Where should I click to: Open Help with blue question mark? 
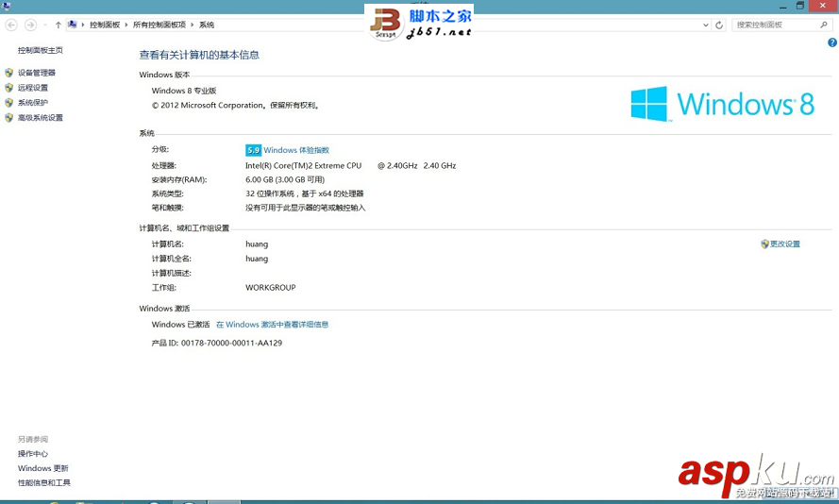coord(832,42)
